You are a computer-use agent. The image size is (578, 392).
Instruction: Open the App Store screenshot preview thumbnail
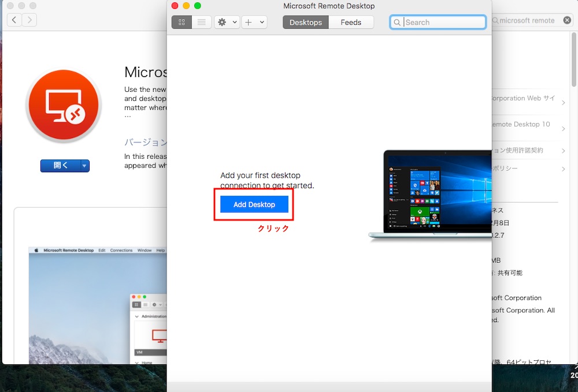pos(98,305)
